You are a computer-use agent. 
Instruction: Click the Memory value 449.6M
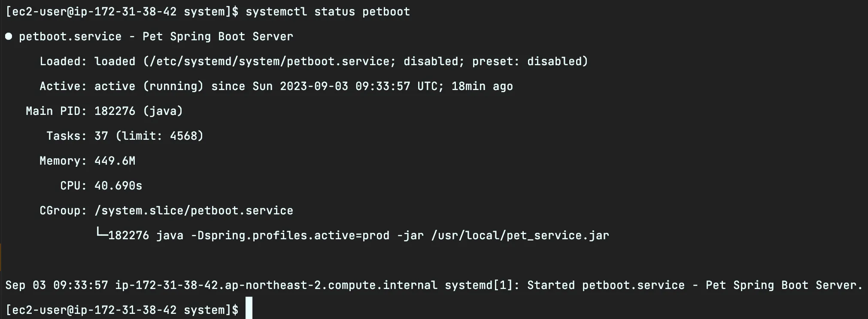(115, 161)
